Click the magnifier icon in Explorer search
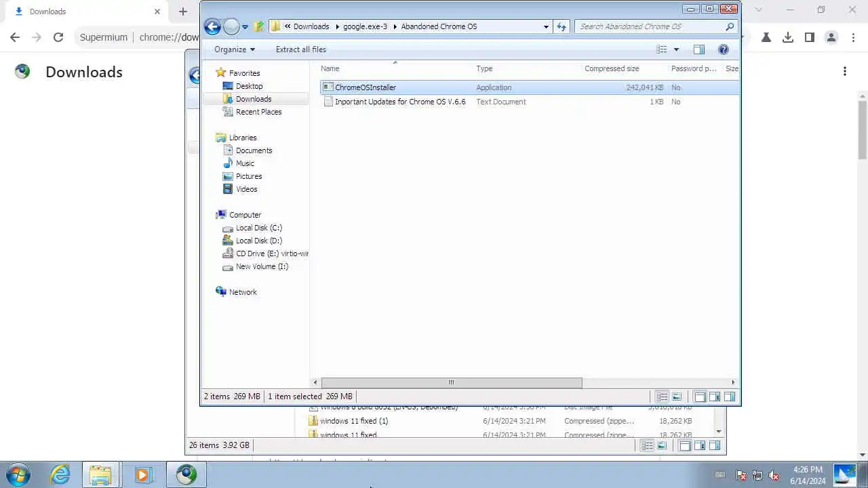 (x=730, y=26)
